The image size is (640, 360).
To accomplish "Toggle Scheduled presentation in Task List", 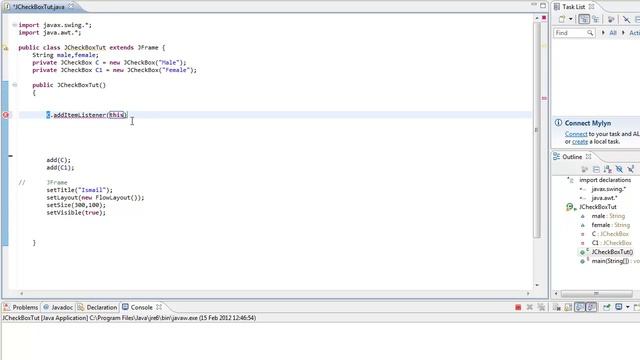I will point(596,19).
